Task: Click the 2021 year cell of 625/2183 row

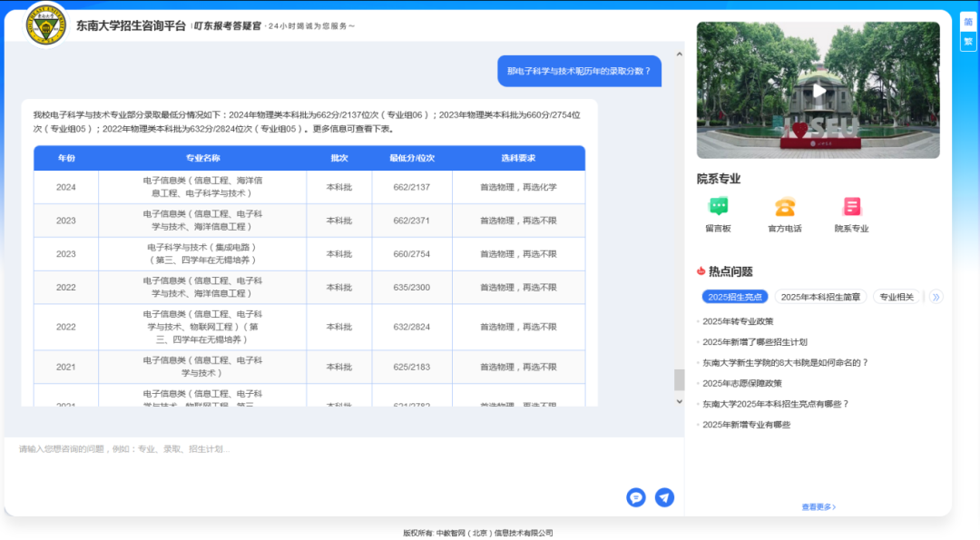Action: tap(66, 367)
